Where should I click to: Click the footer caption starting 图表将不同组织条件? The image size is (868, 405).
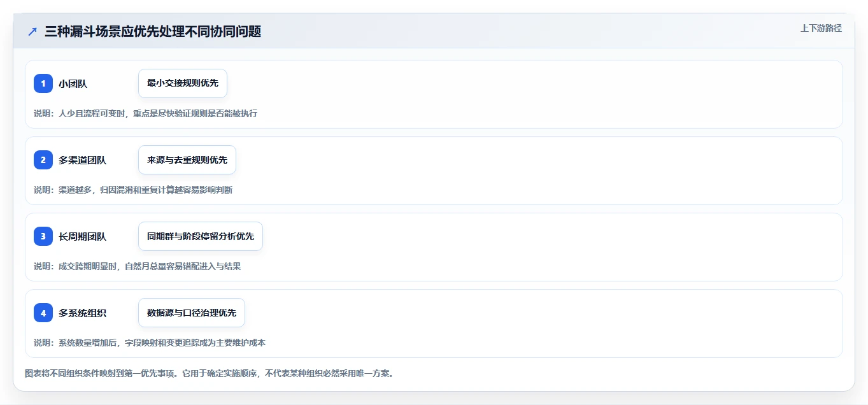click(x=209, y=373)
